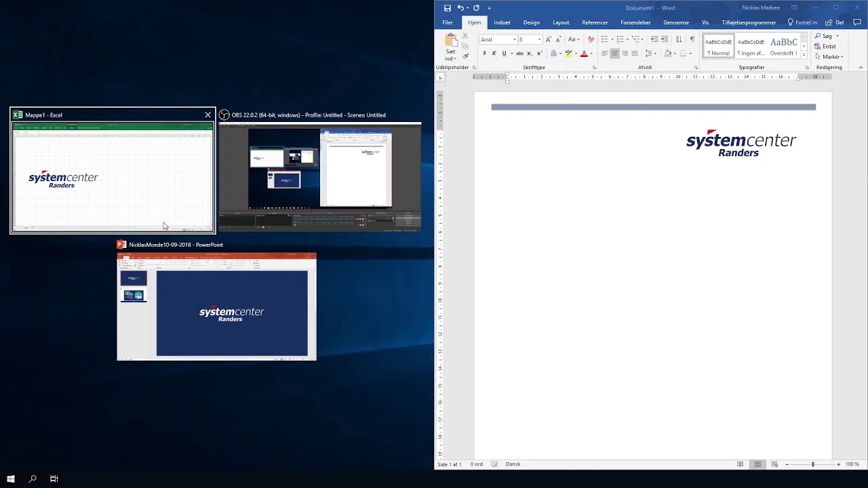Screen dimensions: 868x488
Task: Apply subscript formatting
Action: [x=530, y=54]
